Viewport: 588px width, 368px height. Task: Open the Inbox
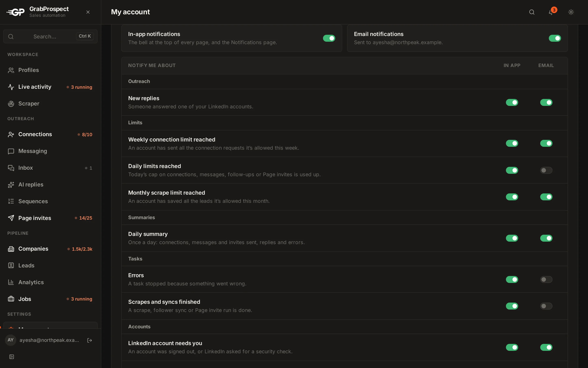click(50, 168)
